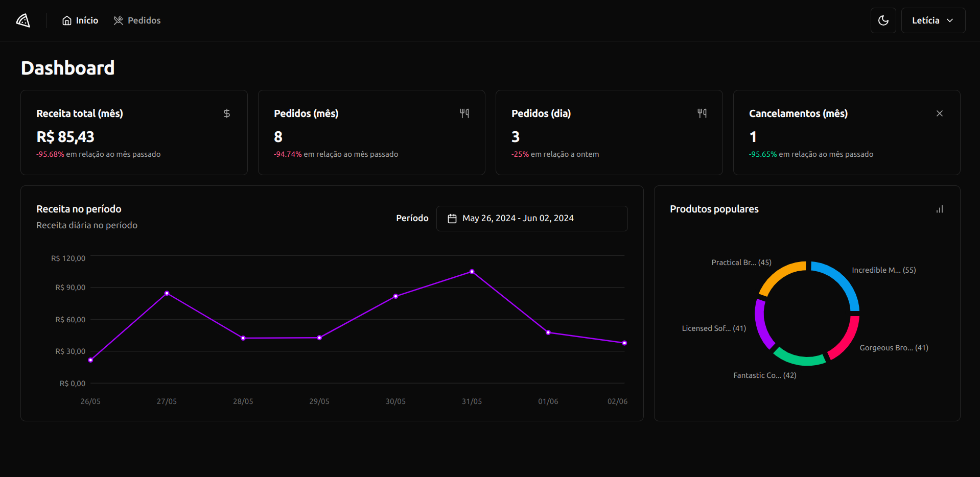Click the R$ 90,00 axis label
The height and width of the screenshot is (477, 980).
70,288
